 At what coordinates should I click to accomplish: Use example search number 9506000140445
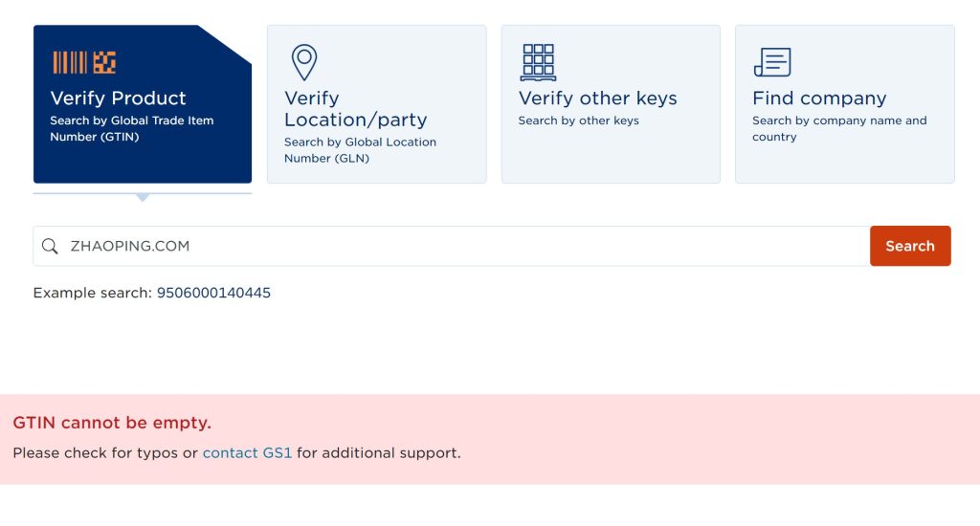[213, 293]
